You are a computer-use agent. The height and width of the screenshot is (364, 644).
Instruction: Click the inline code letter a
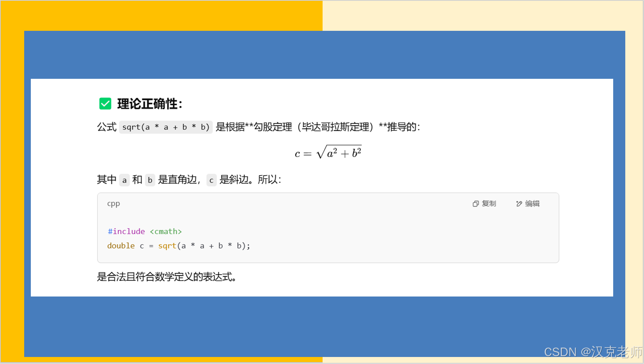tap(124, 180)
